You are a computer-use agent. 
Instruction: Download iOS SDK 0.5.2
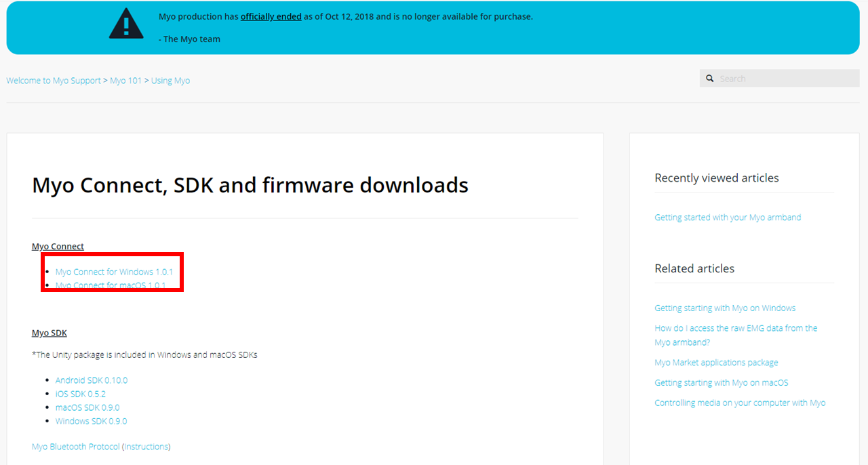click(x=81, y=394)
